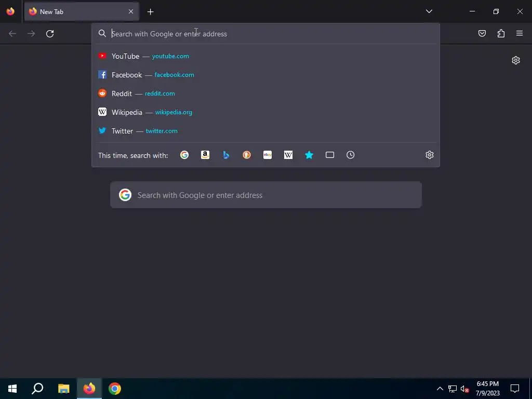Expand the list all tabs dropdown

click(x=429, y=11)
